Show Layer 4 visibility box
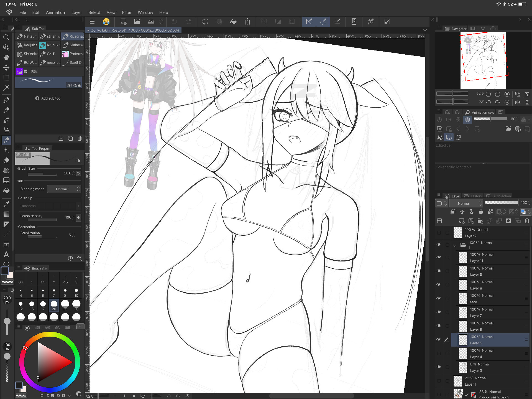 (x=439, y=353)
